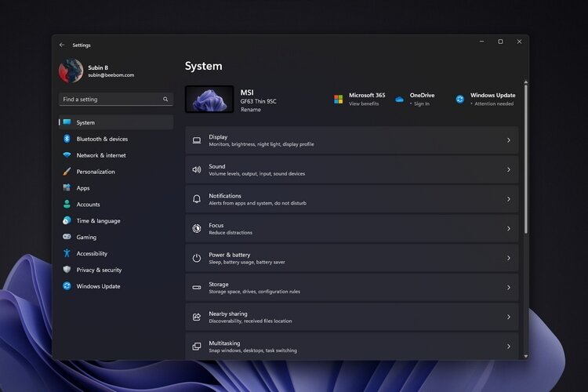This screenshot has width=588, height=392.
Task: Open the Storage row chevron
Action: [x=509, y=288]
